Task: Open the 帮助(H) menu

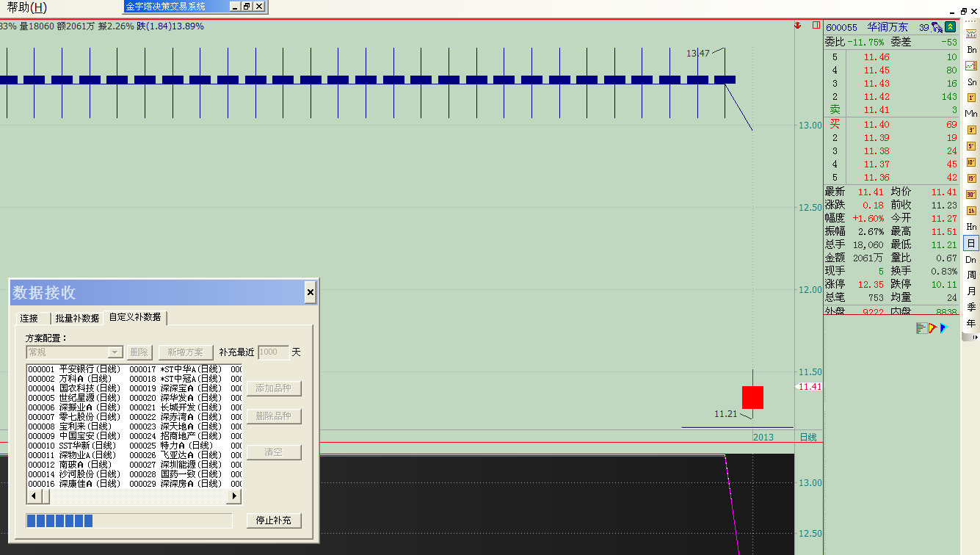Action: (26, 7)
